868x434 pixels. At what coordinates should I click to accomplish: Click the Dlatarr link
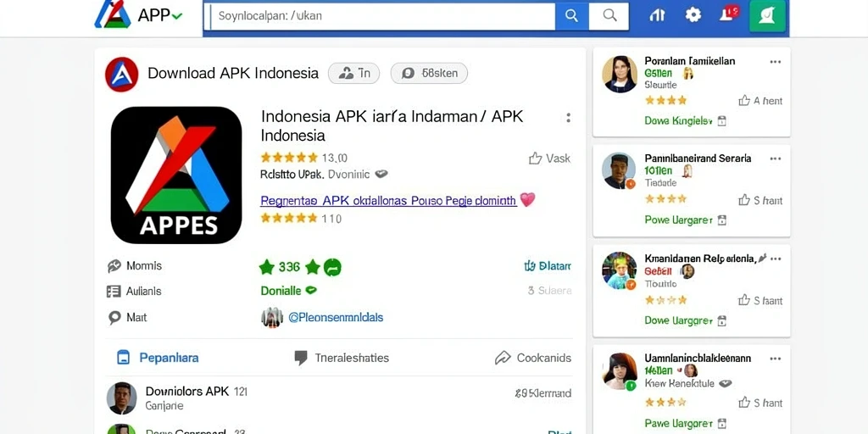pyautogui.click(x=548, y=266)
